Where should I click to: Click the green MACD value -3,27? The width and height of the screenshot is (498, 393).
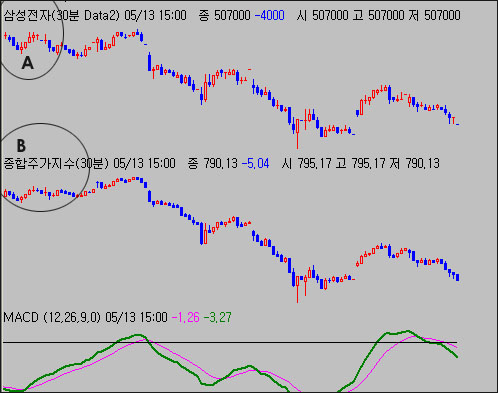(217, 317)
